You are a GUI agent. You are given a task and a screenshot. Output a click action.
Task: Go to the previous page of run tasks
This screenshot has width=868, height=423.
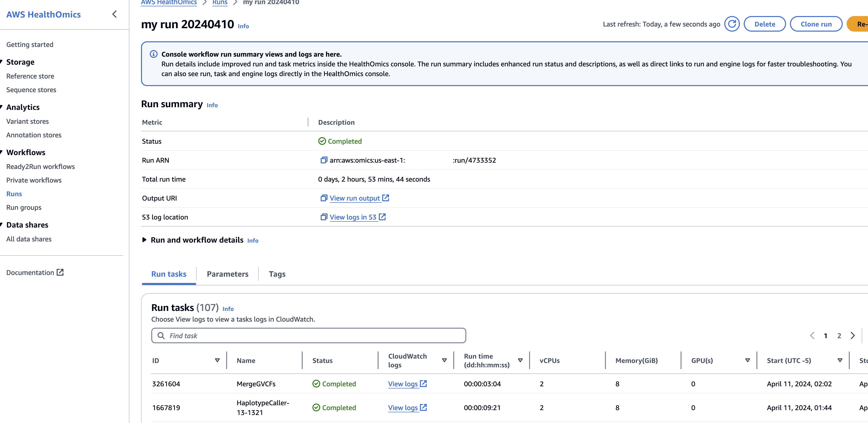pyautogui.click(x=812, y=335)
